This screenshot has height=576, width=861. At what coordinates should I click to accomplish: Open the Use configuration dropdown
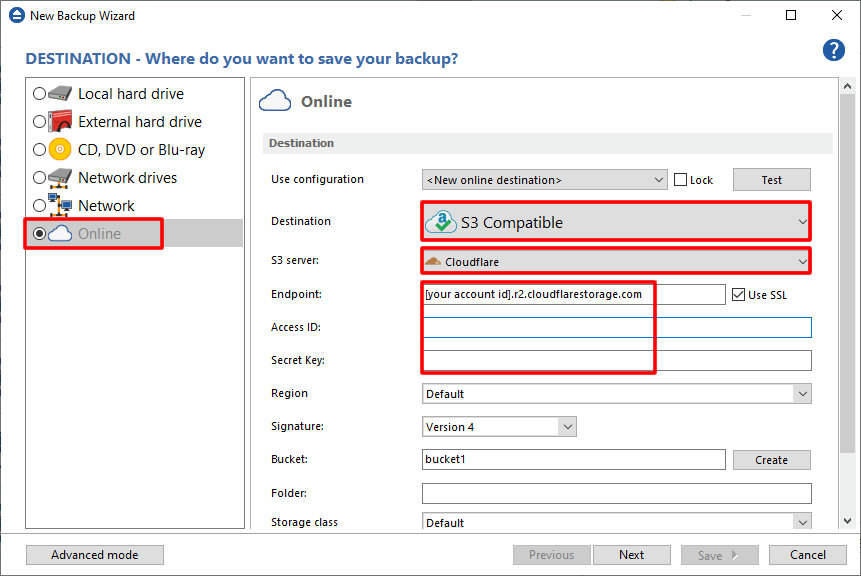click(x=545, y=180)
